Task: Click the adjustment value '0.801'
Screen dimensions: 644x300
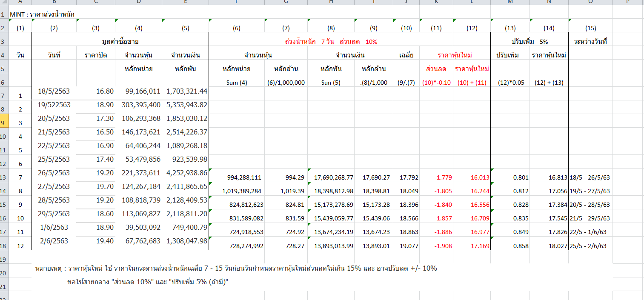Action: tap(521, 178)
